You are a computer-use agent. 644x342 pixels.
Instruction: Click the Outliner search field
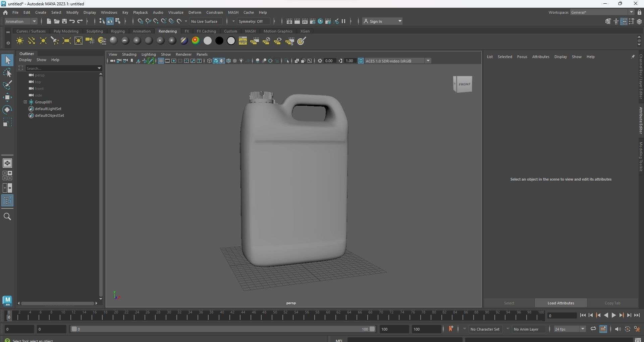61,68
